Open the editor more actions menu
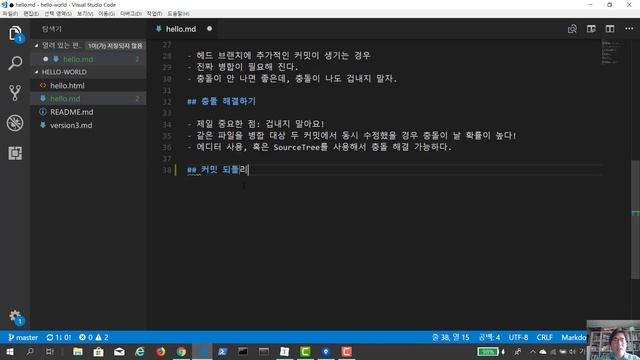This screenshot has height=360, width=640. pyautogui.click(x=629, y=29)
